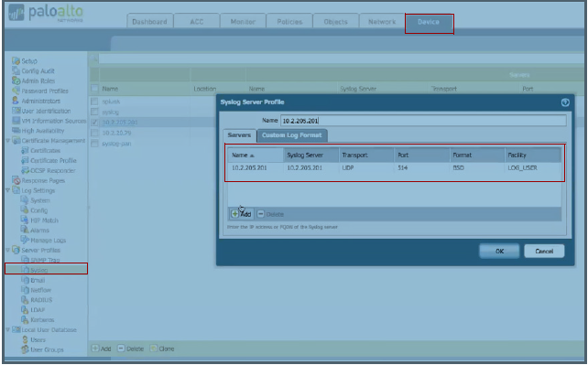588x365 pixels.
Task: Click the OCSP Responder icon
Action: tap(25, 170)
